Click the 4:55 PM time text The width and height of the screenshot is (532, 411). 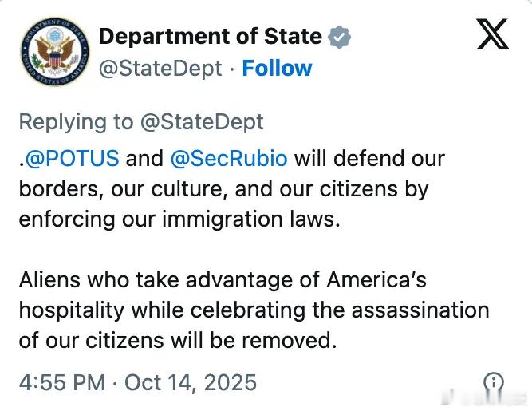coord(61,382)
